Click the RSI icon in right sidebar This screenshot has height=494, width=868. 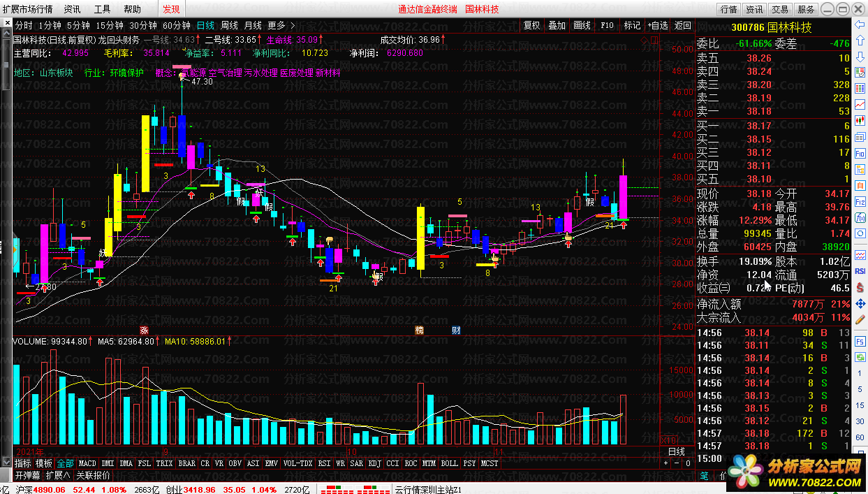[x=860, y=270]
